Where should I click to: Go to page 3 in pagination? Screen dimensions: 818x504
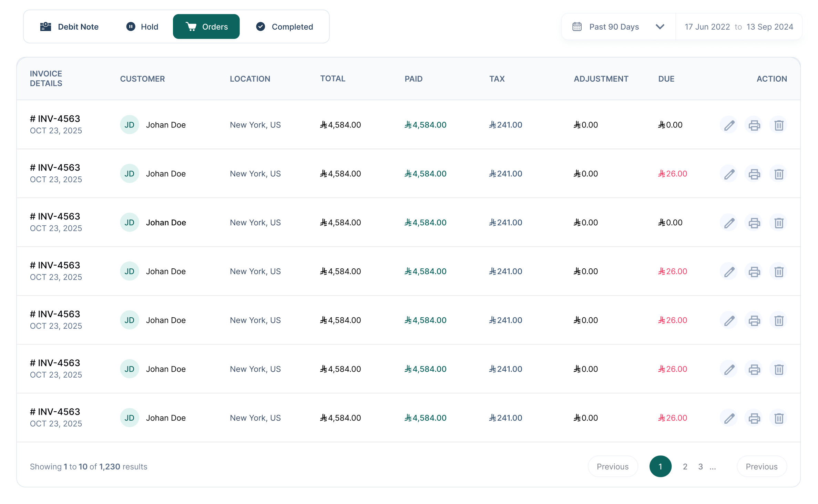(701, 466)
